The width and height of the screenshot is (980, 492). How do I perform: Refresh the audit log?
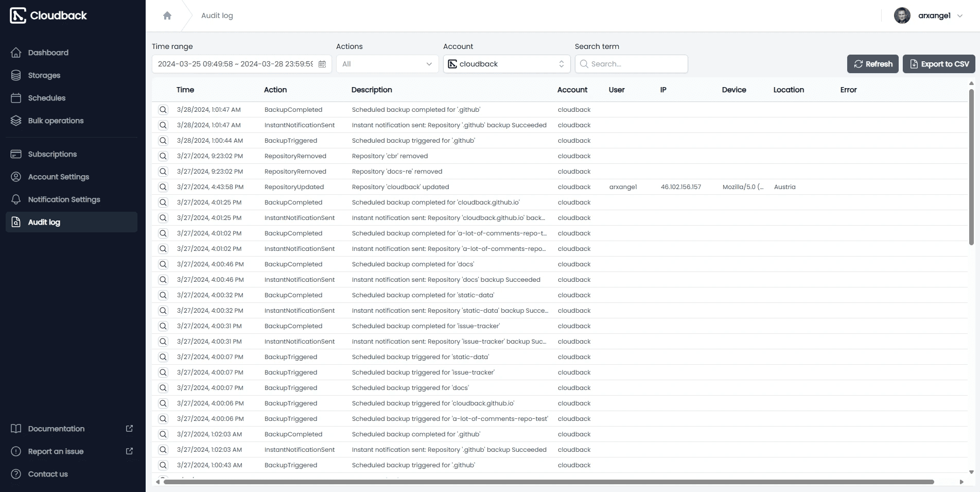pyautogui.click(x=873, y=64)
